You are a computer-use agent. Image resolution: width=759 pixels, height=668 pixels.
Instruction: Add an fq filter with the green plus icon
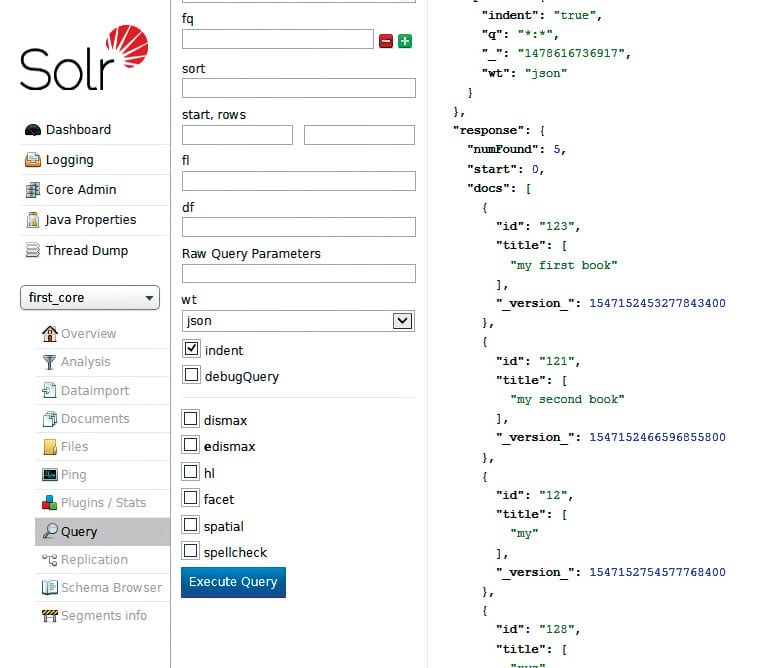[405, 41]
